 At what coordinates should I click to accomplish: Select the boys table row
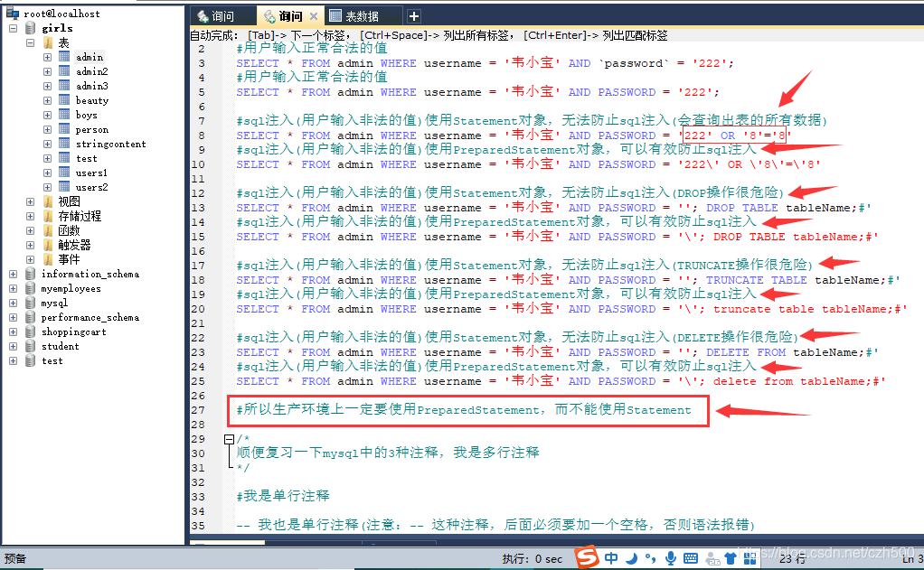(x=87, y=115)
